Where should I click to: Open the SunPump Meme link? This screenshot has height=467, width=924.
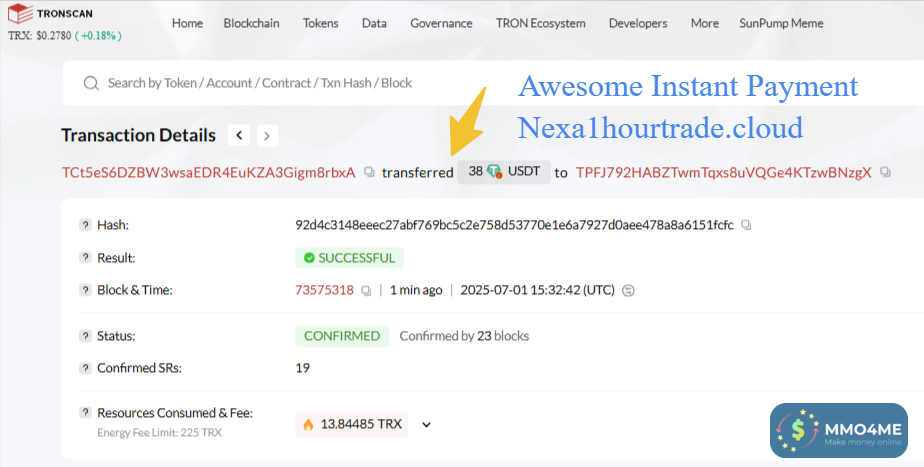pyautogui.click(x=781, y=23)
